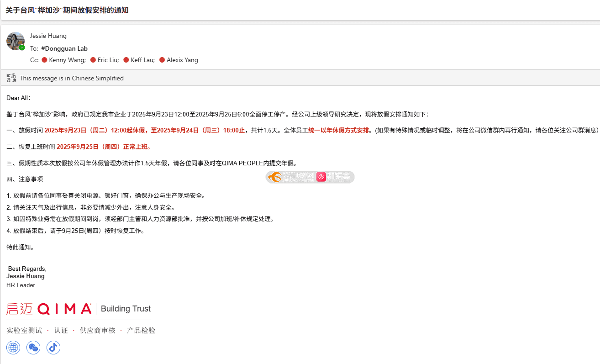This screenshot has height=364, width=600.
Task: Click sender name Jessie Huang in header
Action: pyautogui.click(x=48, y=36)
